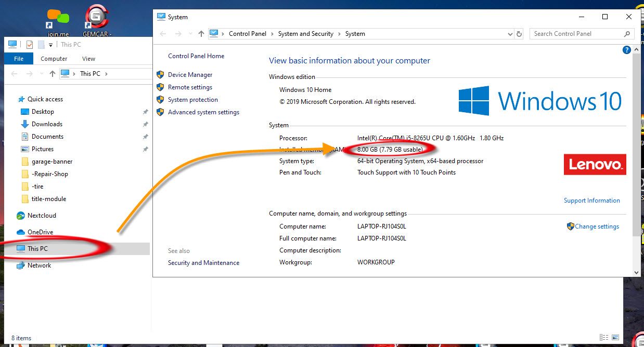Select Nextcloud in navigation pane
The height and width of the screenshot is (347, 644).
(42, 216)
